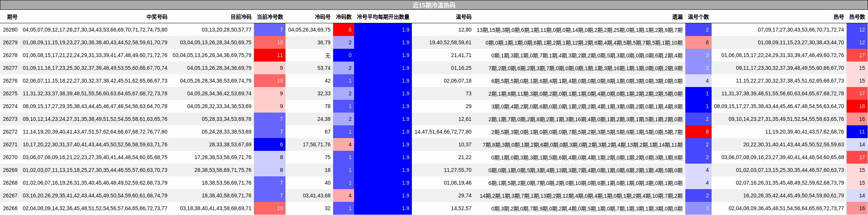Select hot numbers 11,19,20,39,40,41,43,57,62,68,76

pos(805,132)
